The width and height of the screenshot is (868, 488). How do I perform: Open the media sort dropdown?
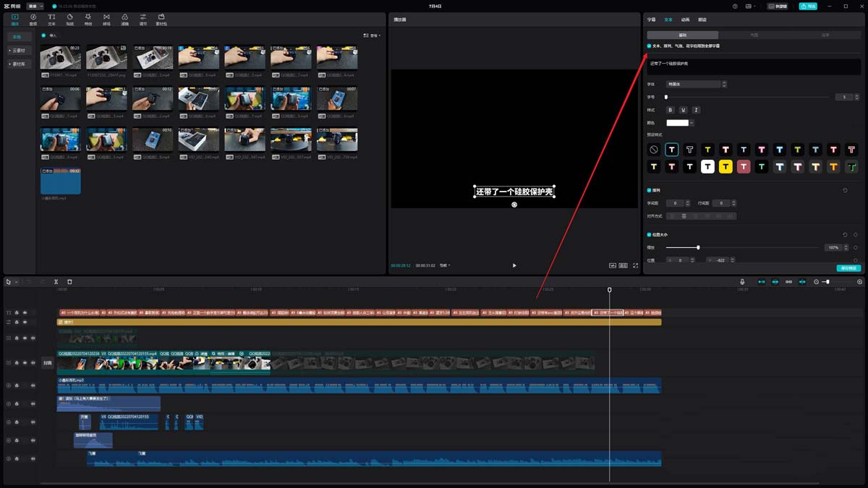(373, 35)
